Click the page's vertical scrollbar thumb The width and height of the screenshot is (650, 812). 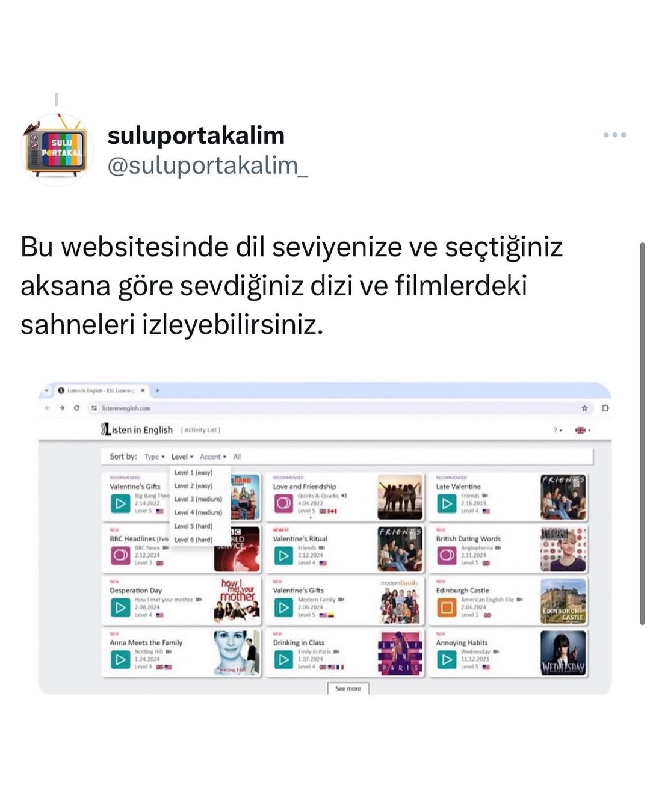click(642, 433)
